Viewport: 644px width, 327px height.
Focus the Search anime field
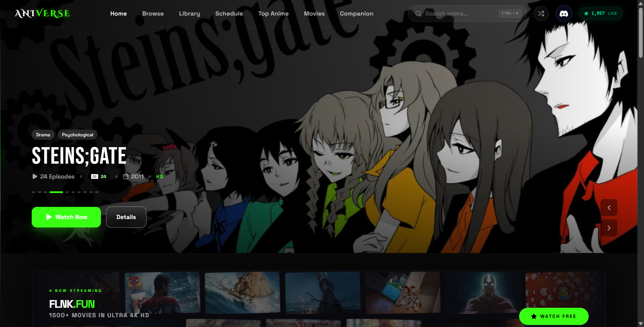467,13
